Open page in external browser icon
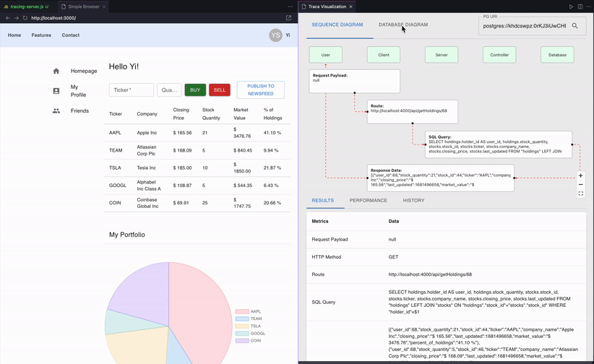Screen dimensions: 594x364 point(288,18)
